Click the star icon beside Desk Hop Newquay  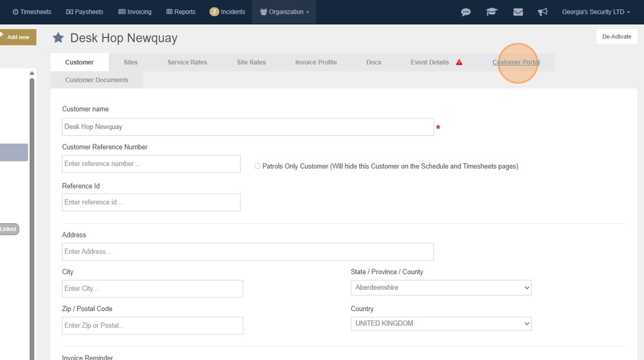point(58,38)
